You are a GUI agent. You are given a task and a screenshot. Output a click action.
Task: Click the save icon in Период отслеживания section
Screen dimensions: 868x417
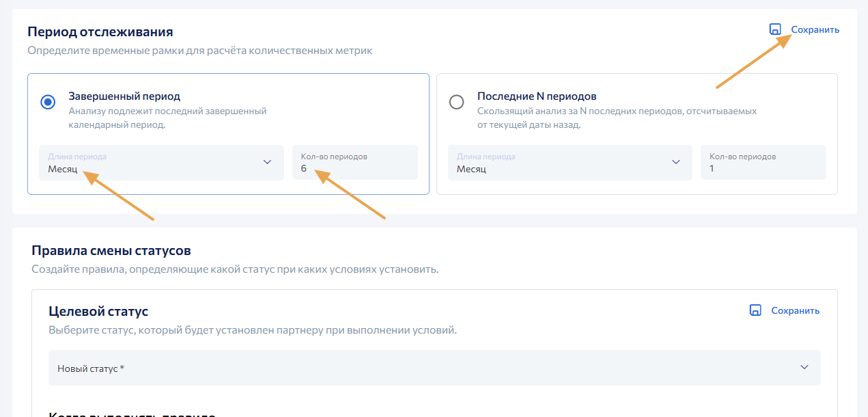pyautogui.click(x=775, y=29)
